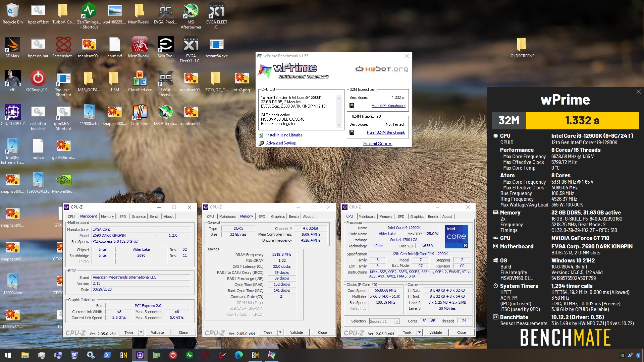Click the BIOS Date 03/29/2023 field
Image resolution: width=644 pixels, height=362 pixels.
click(141, 289)
